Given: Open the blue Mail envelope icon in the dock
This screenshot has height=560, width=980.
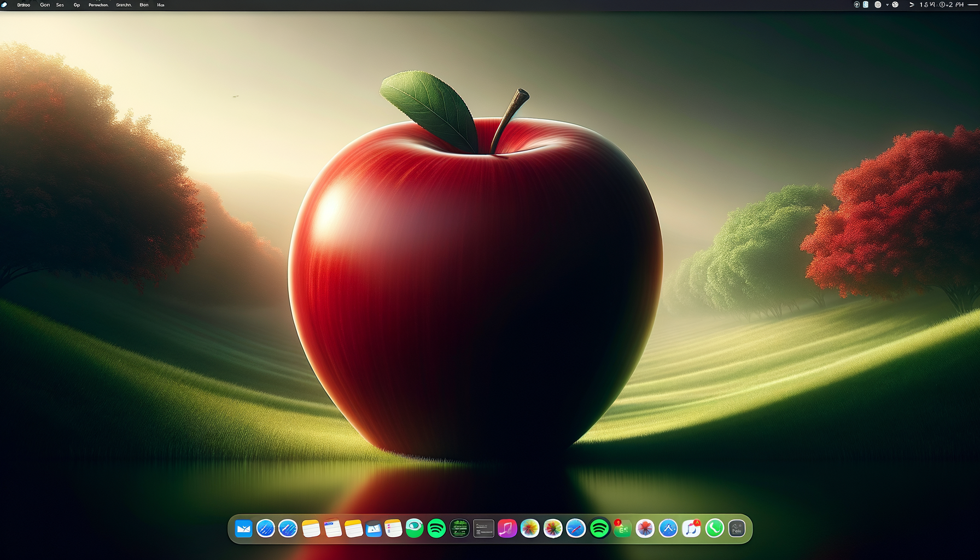Looking at the screenshot, I should click(243, 529).
